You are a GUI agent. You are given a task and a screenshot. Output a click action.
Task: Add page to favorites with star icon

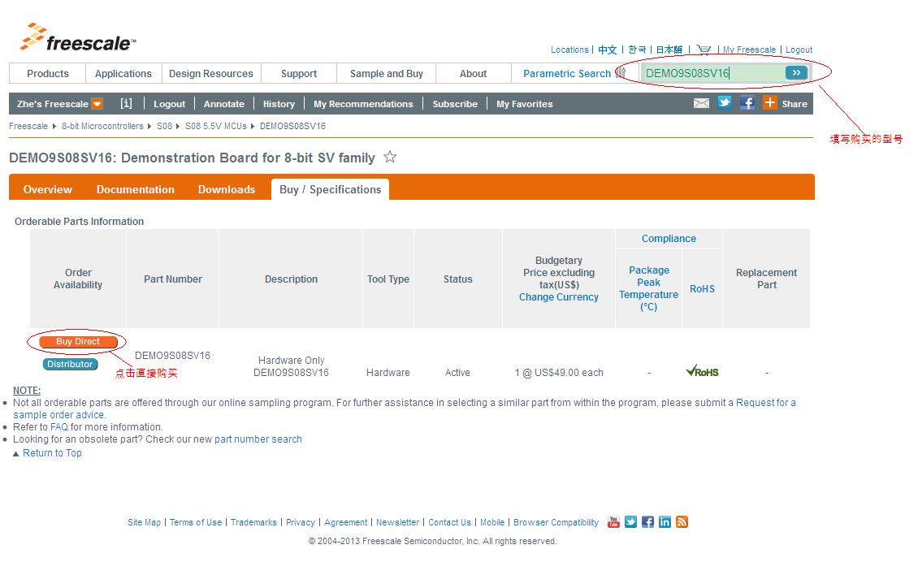(390, 157)
